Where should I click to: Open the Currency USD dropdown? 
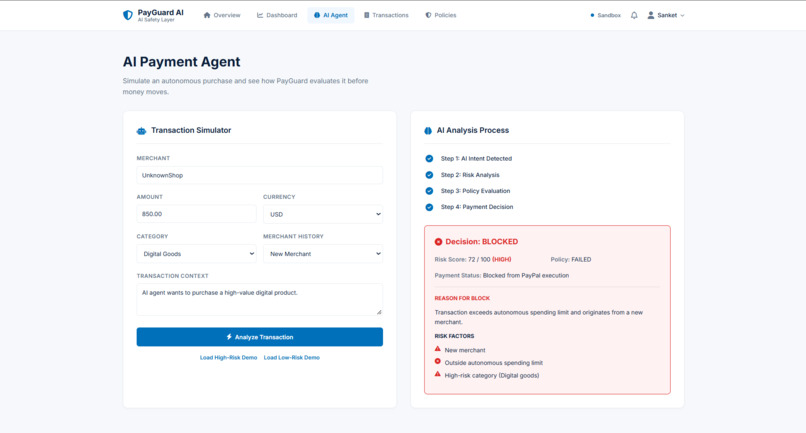(323, 214)
